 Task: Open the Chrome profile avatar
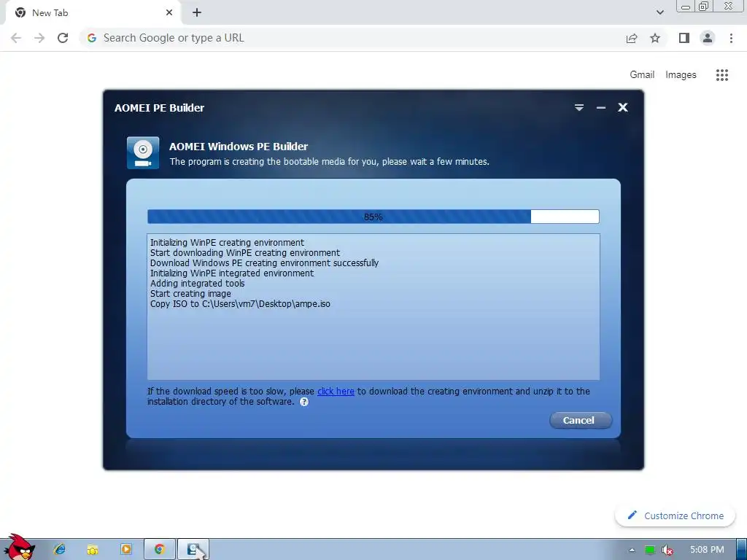708,38
